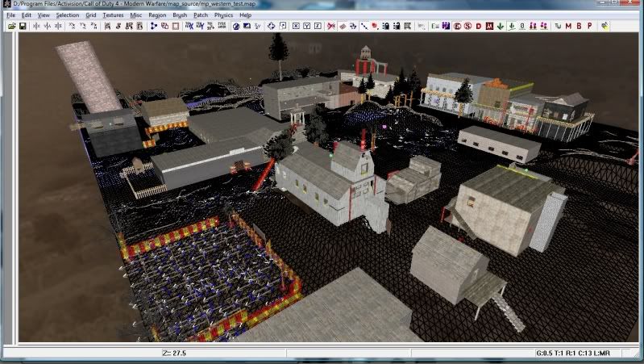The width and height of the screenshot is (644, 364).
Task: Select the boxed X view button
Action: pos(296,26)
